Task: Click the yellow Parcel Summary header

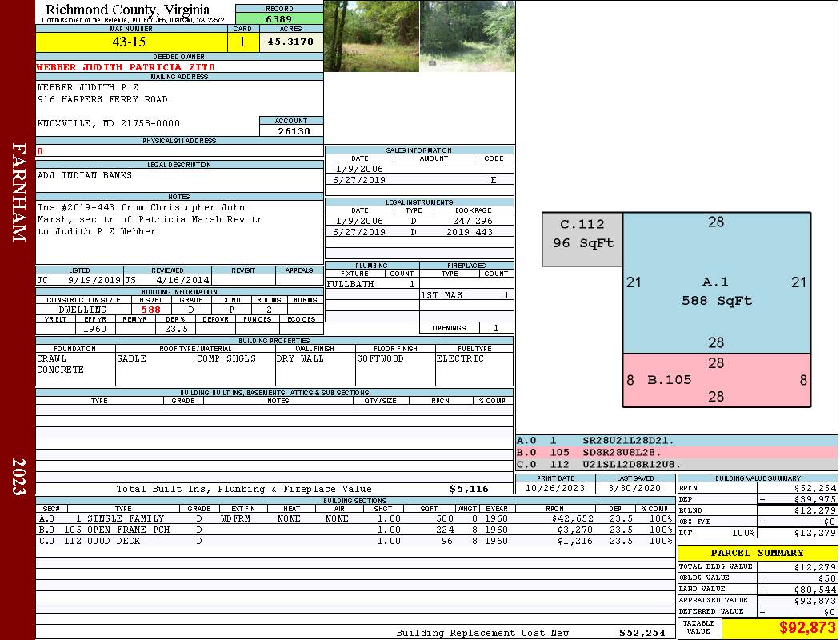Action: pyautogui.click(x=758, y=553)
